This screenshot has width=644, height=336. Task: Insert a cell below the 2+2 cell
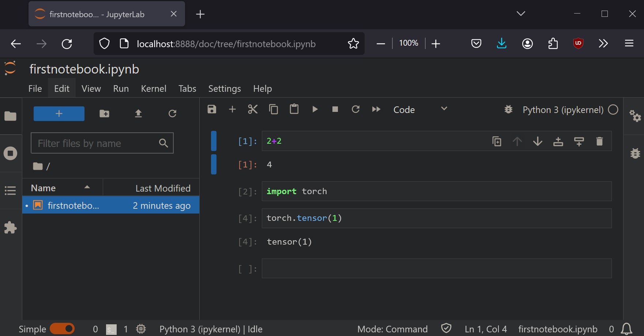(x=579, y=141)
